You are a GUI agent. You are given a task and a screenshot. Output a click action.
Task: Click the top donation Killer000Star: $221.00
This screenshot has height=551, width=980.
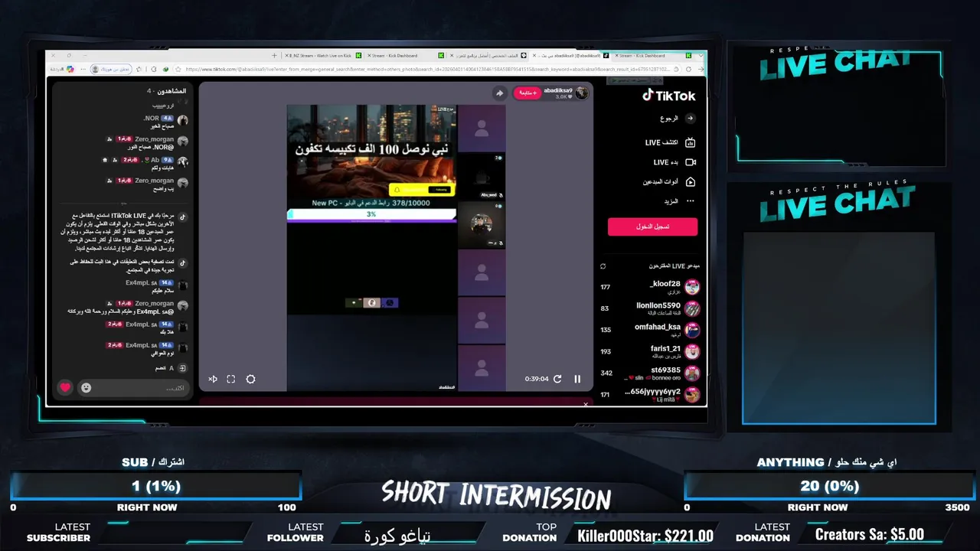point(645,536)
